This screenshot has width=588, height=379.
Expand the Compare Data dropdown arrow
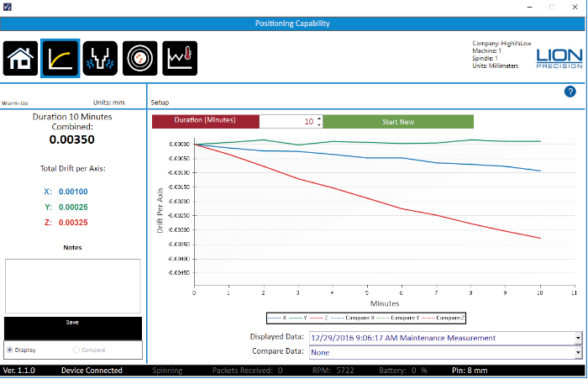pos(578,352)
